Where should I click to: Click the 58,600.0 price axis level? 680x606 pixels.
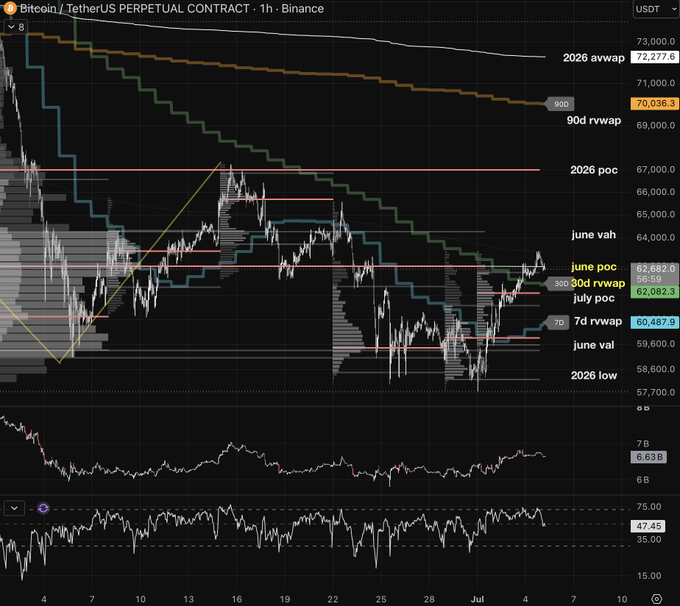click(x=655, y=369)
